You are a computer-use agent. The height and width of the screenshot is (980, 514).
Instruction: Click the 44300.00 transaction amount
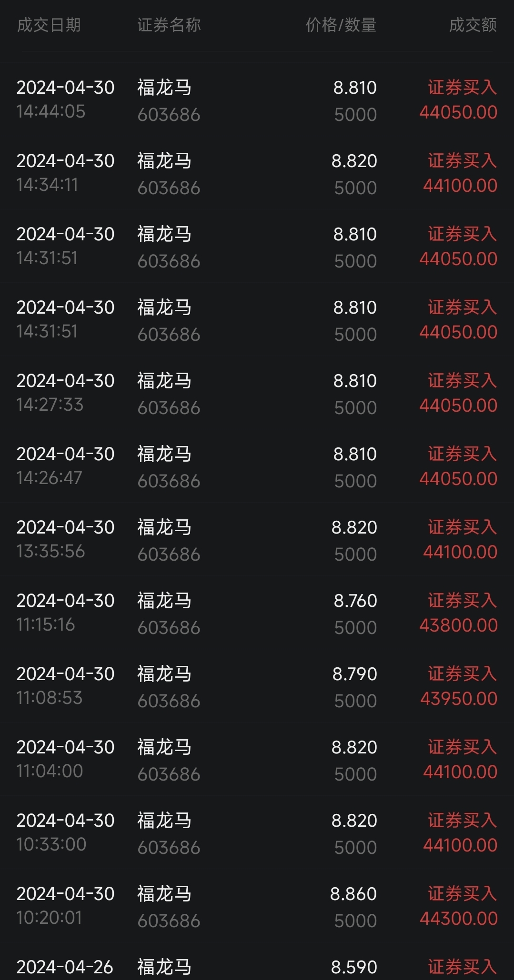click(458, 919)
